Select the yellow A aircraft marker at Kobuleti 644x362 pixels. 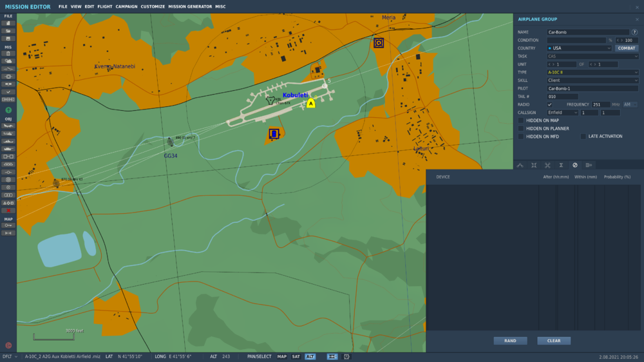311,104
